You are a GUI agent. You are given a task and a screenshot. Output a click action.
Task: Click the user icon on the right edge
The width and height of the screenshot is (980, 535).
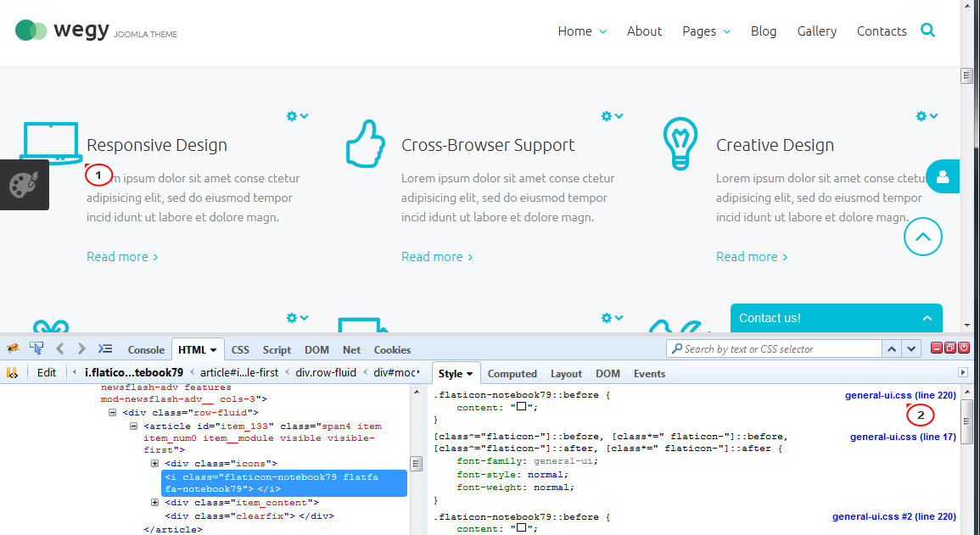(x=943, y=176)
